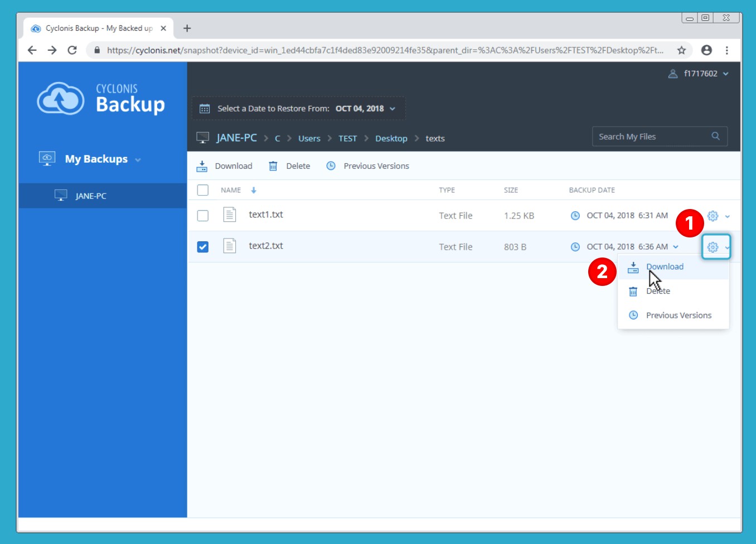Select JANE-PC device in the sidebar
Viewport: 756px width, 544px height.
(91, 196)
